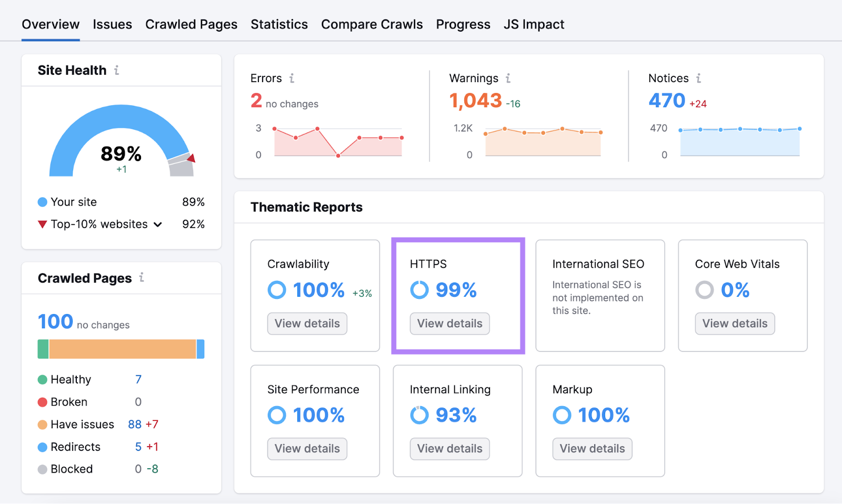
Task: Click the Core Web Vitals progress circle
Action: point(705,290)
